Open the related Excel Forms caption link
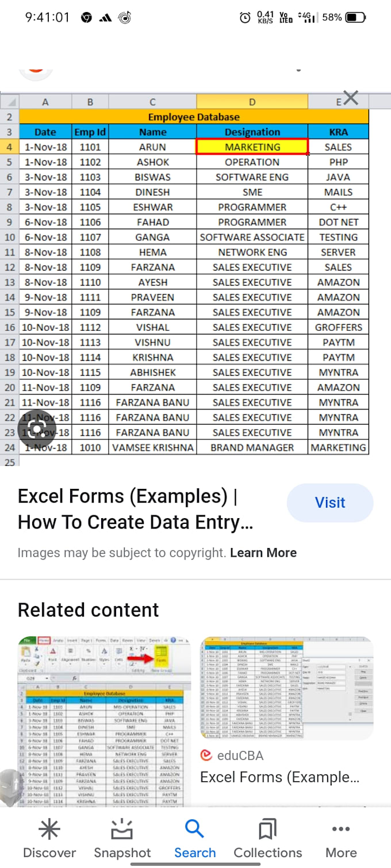Image resolution: width=391 pixels, height=868 pixels. [279, 777]
